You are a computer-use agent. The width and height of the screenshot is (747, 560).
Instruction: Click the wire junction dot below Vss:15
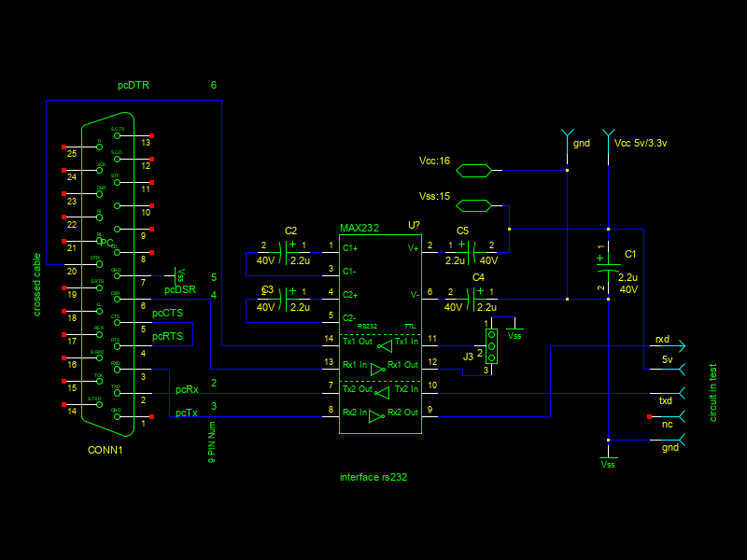tap(509, 229)
